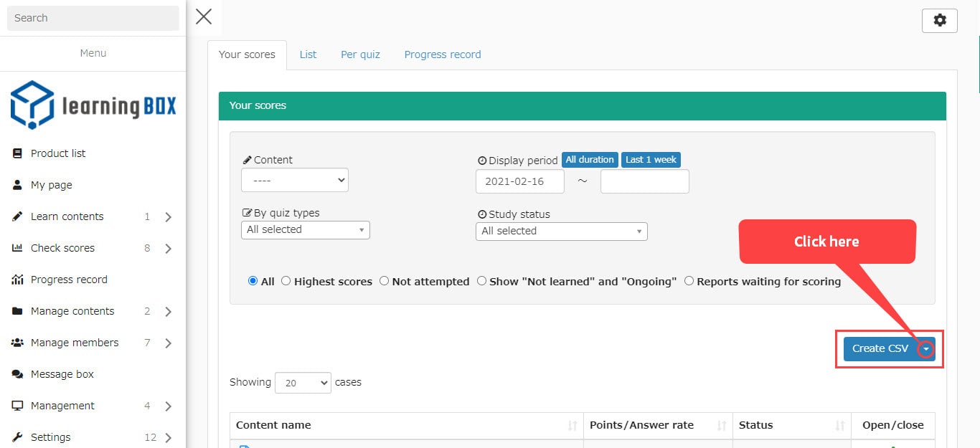Select the Not attempted radio option
Viewport: 980px width, 448px height.
click(x=384, y=281)
